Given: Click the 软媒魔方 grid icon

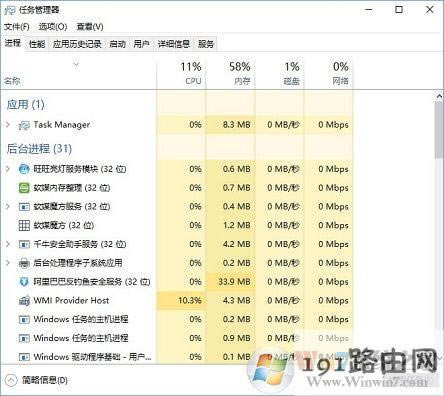Looking at the screenshot, I should (x=24, y=225).
